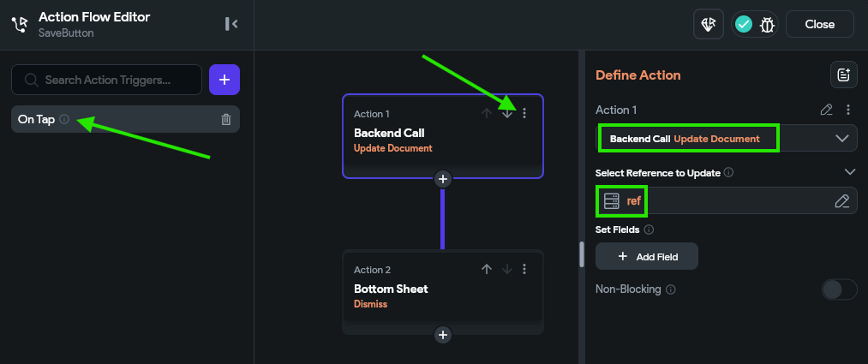Rename Action 1 with pencil icon
Image resolution: width=868 pixels, height=364 pixels.
pyautogui.click(x=827, y=110)
